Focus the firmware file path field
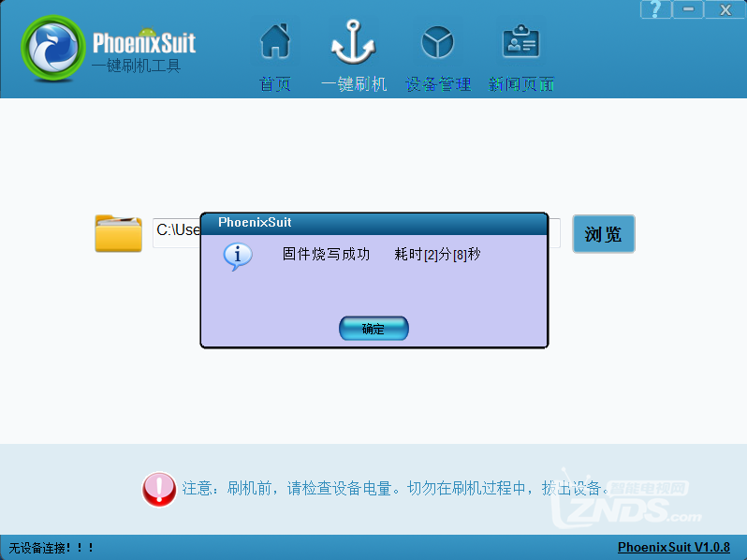The width and height of the screenshot is (747, 560). [x=177, y=231]
